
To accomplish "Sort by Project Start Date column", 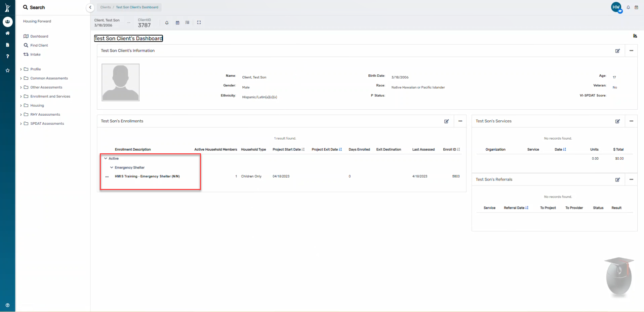I will click(288, 150).
